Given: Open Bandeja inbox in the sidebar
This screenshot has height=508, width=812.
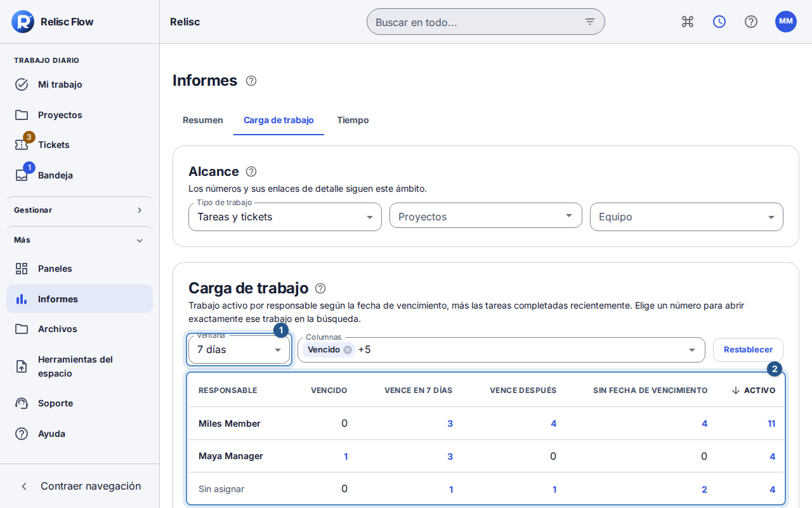Looking at the screenshot, I should 79,175.
